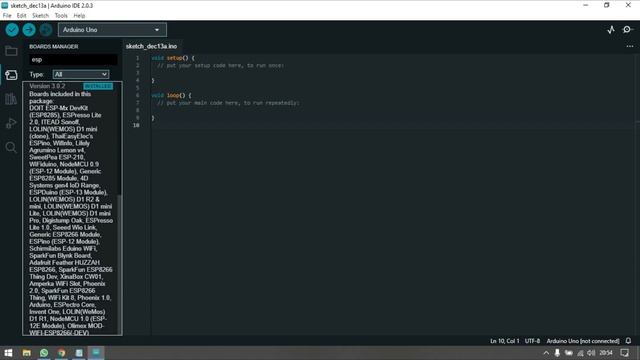Click the Arduino Uno [not connected] status text

(x=583, y=341)
